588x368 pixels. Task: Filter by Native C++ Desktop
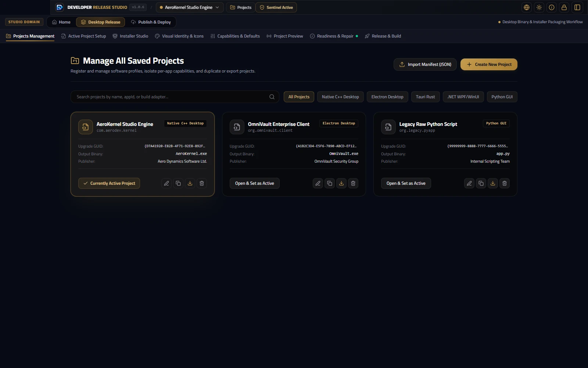[x=340, y=97]
